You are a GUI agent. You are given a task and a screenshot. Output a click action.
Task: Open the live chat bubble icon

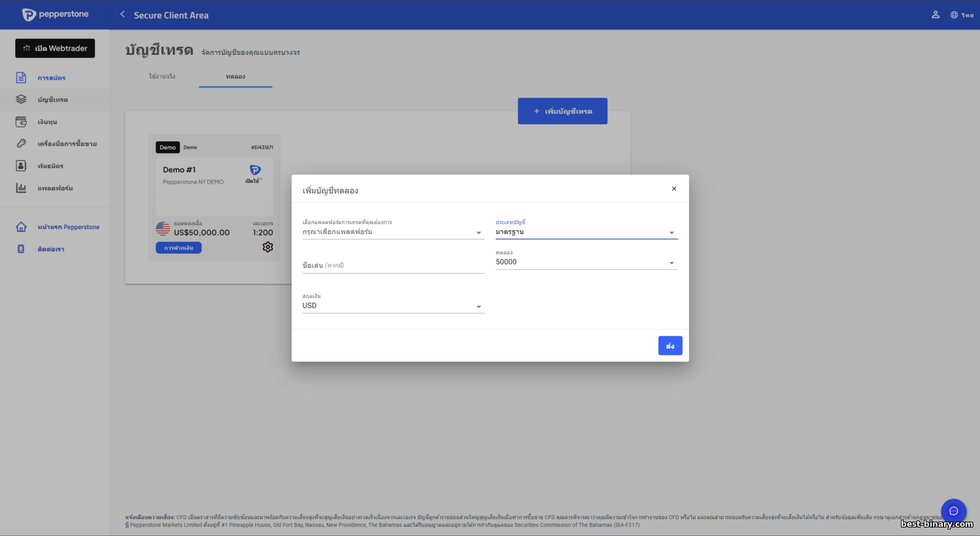point(953,511)
